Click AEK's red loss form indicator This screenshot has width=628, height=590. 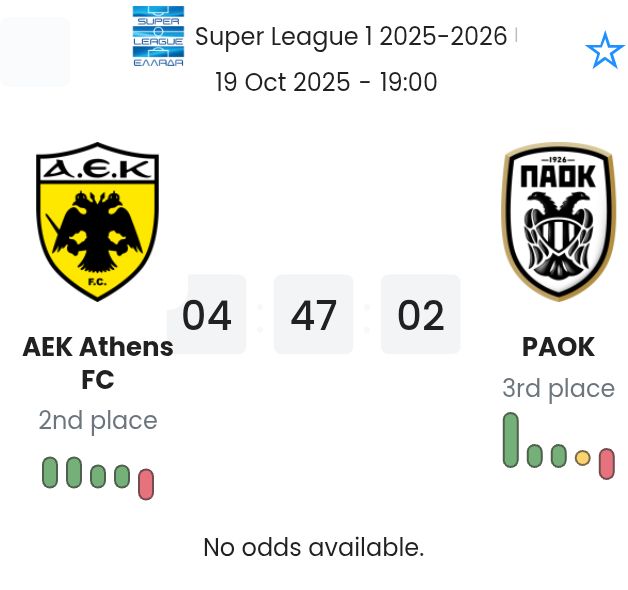tap(146, 484)
